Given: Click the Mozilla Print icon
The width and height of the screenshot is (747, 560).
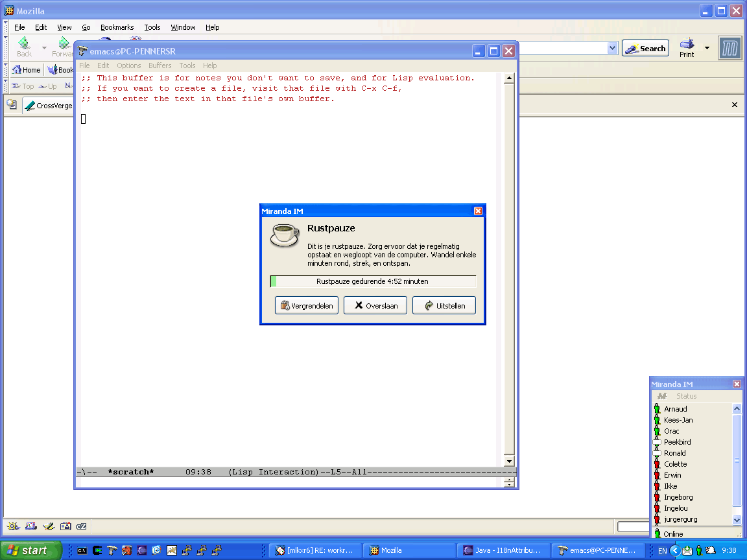Looking at the screenshot, I should click(687, 47).
